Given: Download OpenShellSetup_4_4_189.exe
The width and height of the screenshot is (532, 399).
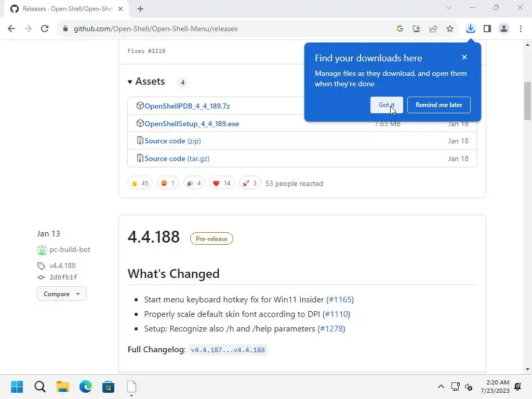Looking at the screenshot, I should click(x=192, y=124).
